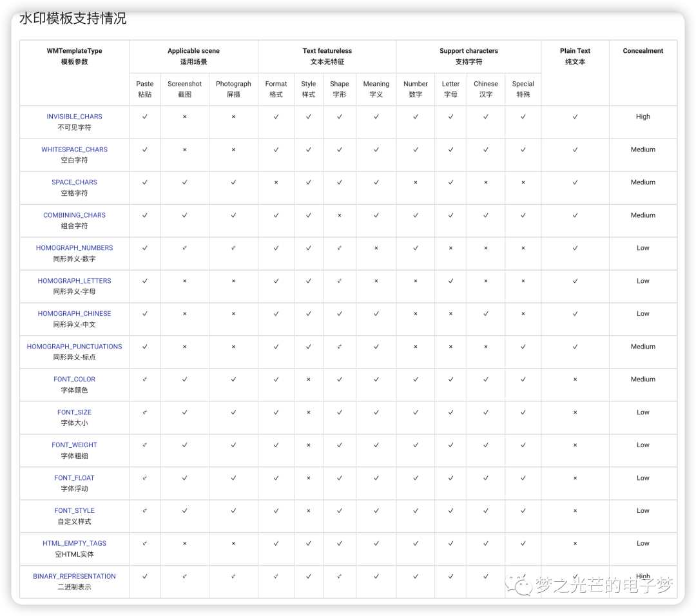Click the Chinese sub-header
Image resolution: width=696 pixels, height=616 pixels.
[486, 89]
